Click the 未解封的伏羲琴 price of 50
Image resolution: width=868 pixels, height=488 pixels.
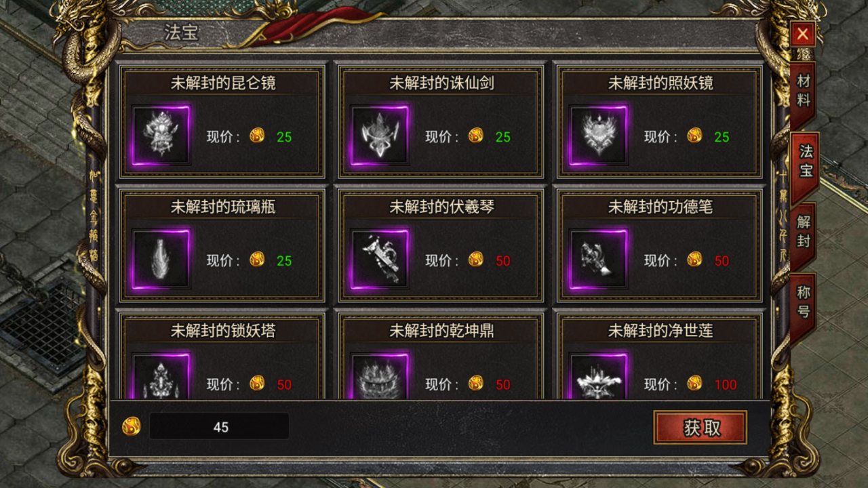(x=502, y=261)
